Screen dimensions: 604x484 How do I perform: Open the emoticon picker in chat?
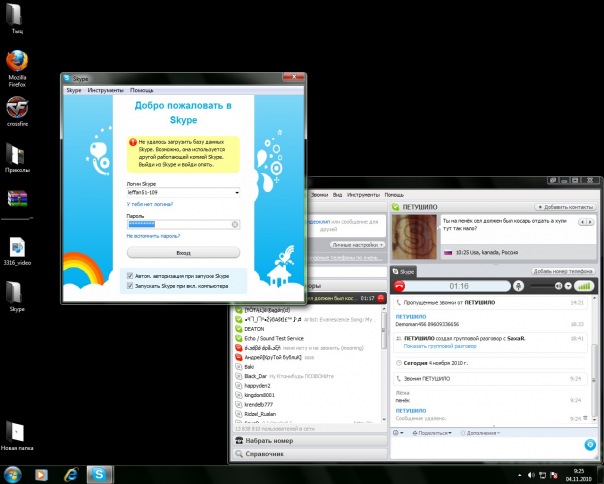coord(398,433)
